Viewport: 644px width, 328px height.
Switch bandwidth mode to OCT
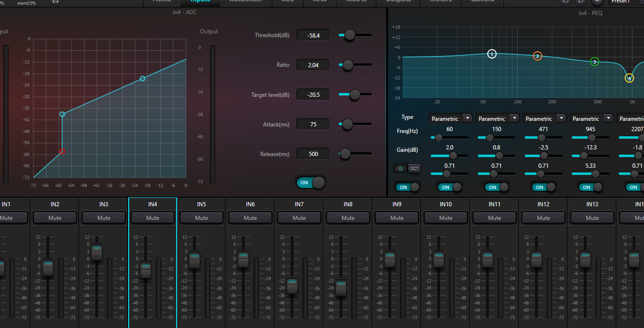[414, 169]
